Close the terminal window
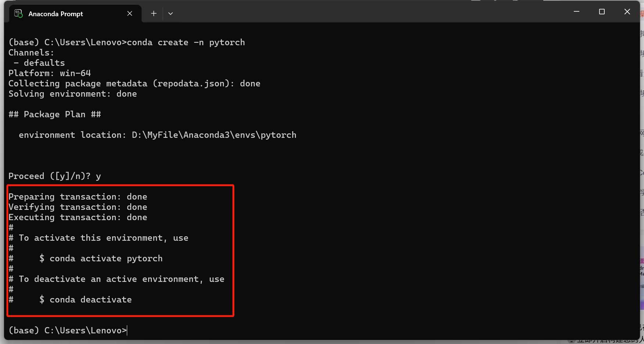This screenshot has width=644, height=344. (x=627, y=12)
